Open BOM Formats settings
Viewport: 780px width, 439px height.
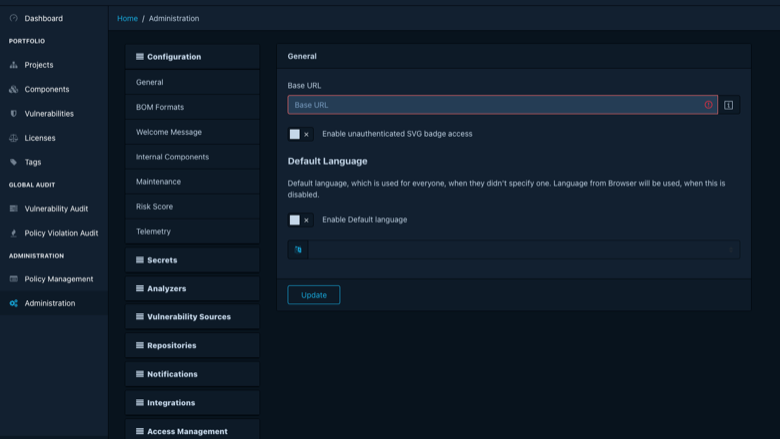click(193, 107)
